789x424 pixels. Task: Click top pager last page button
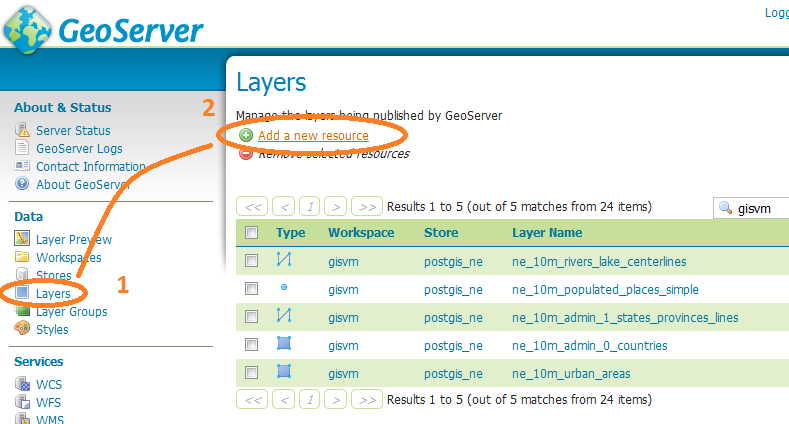pos(367,207)
